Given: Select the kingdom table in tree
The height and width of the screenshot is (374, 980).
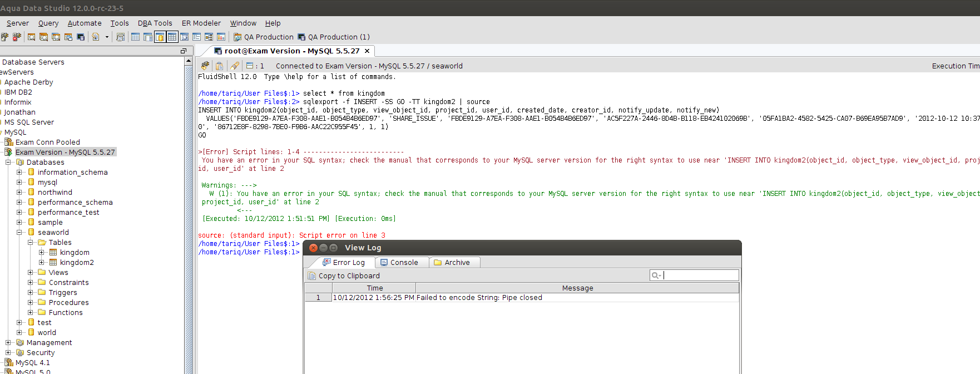Looking at the screenshot, I should click(x=75, y=252).
